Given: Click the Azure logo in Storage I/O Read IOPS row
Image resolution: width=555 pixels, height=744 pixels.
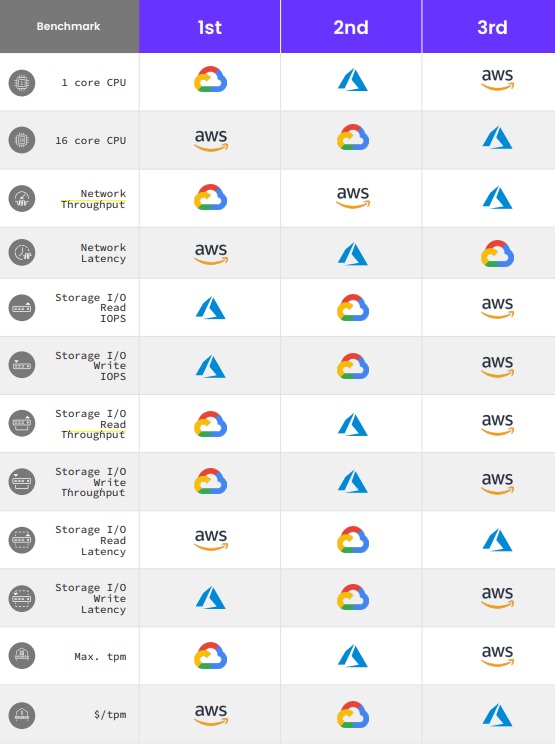Looking at the screenshot, I should click(x=211, y=308).
